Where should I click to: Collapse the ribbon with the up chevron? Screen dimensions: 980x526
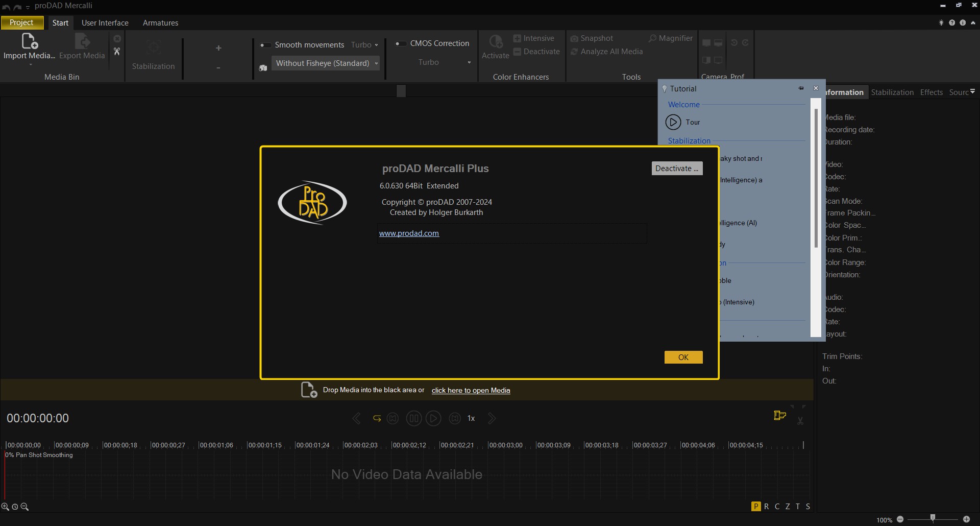973,22
